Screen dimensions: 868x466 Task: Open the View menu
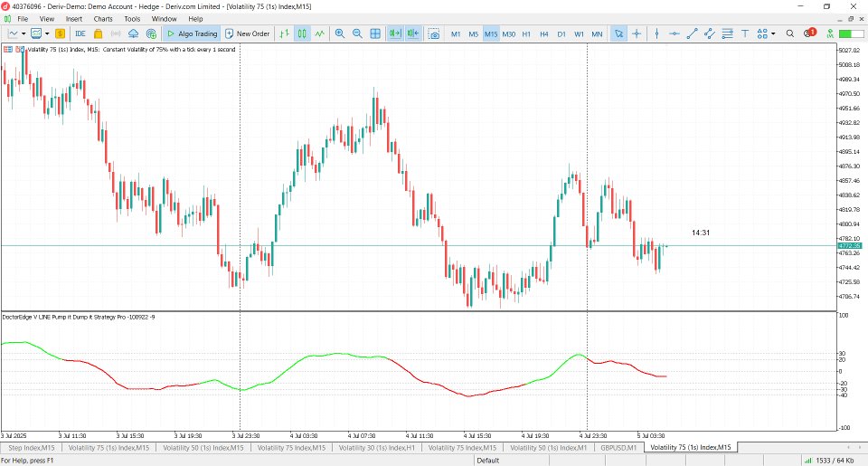47,19
